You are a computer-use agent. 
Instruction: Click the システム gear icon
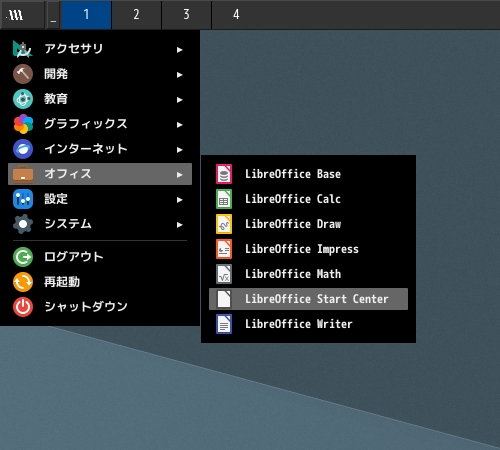(x=23, y=224)
